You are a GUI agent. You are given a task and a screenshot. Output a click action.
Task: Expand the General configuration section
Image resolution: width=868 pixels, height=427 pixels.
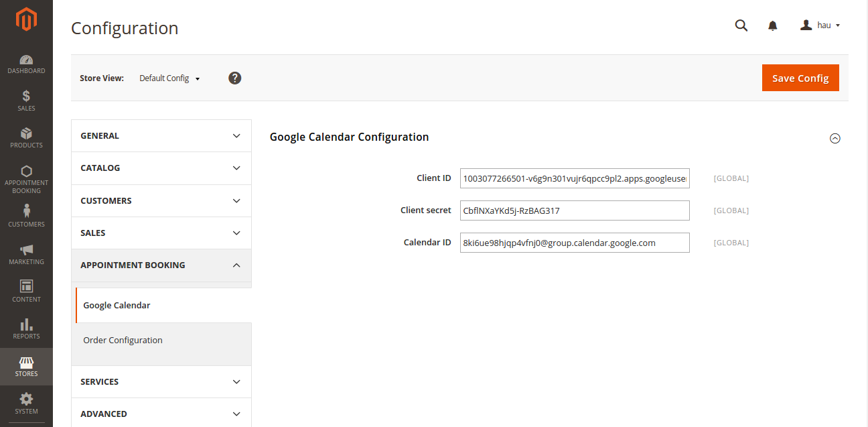(x=161, y=136)
